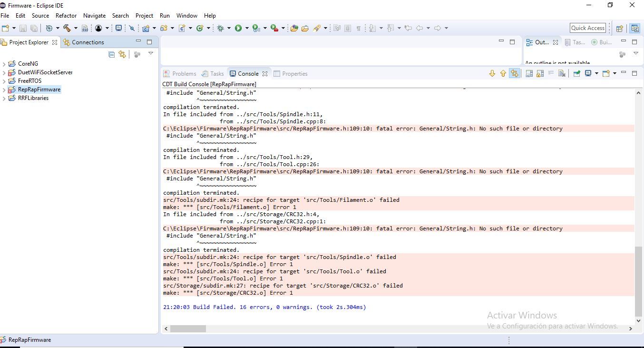
Task: Click the horizontal scrollbar right arrow
Action: click(631, 328)
